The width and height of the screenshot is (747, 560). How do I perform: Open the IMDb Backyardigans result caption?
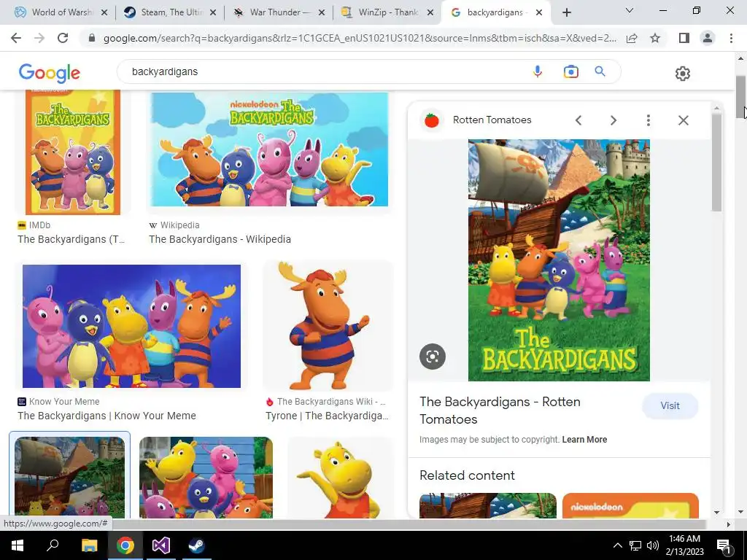point(71,239)
